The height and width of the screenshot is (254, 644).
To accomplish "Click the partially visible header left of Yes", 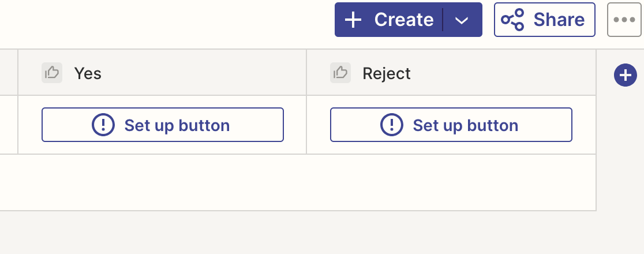I will click(8, 73).
